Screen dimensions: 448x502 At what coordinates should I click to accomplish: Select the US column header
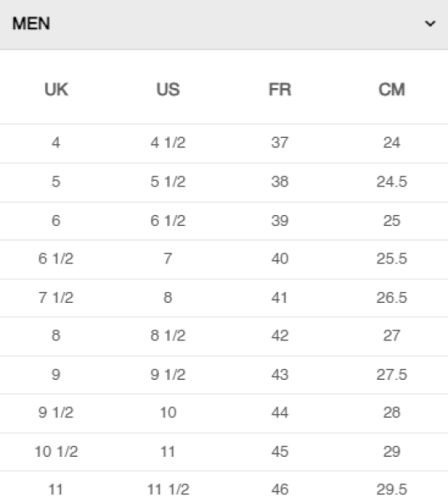tap(168, 90)
